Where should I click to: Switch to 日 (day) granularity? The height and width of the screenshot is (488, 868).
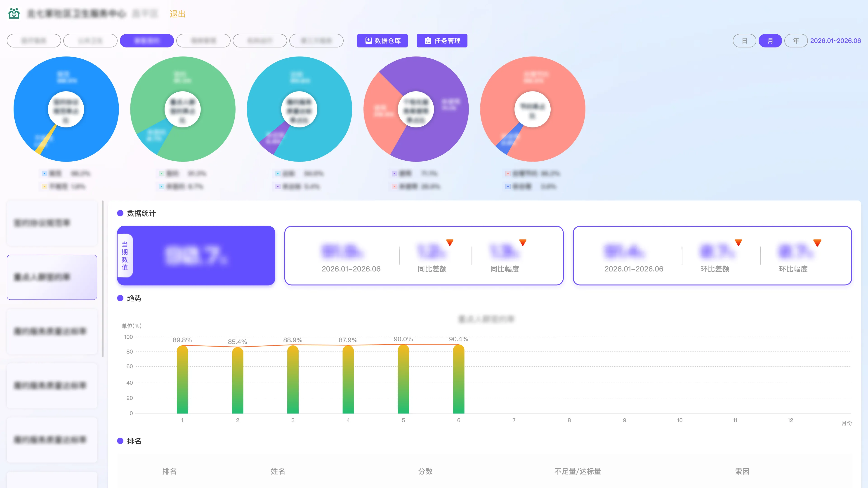pyautogui.click(x=744, y=41)
